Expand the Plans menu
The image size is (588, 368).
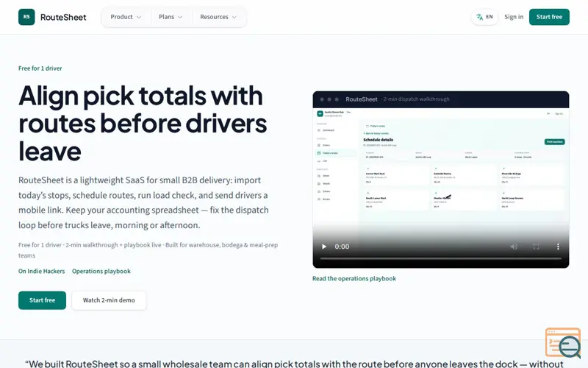pos(171,17)
